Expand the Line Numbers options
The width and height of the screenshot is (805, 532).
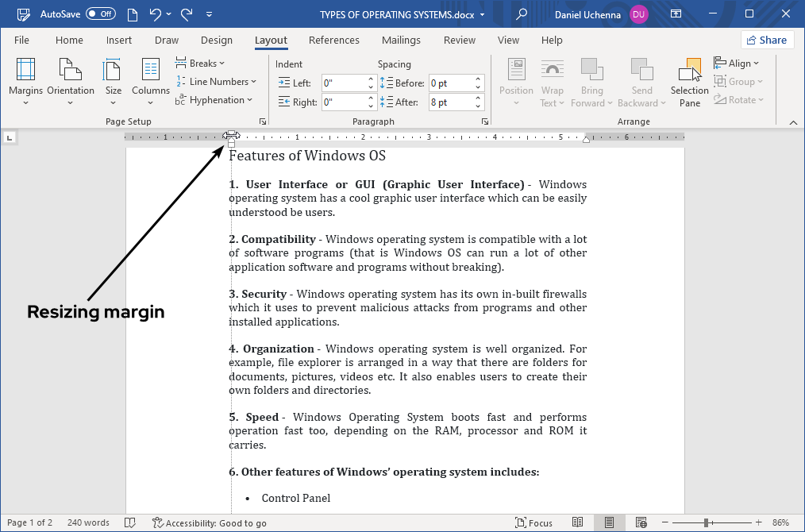[217, 81]
